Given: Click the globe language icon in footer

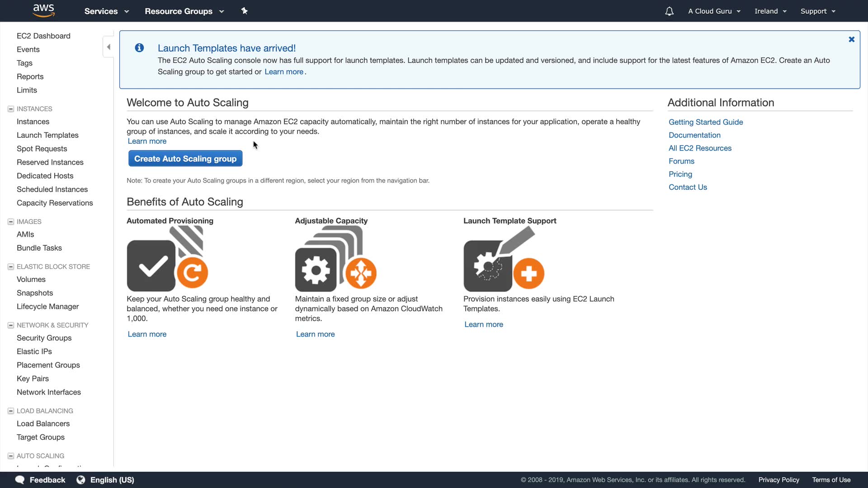Looking at the screenshot, I should click(x=81, y=480).
